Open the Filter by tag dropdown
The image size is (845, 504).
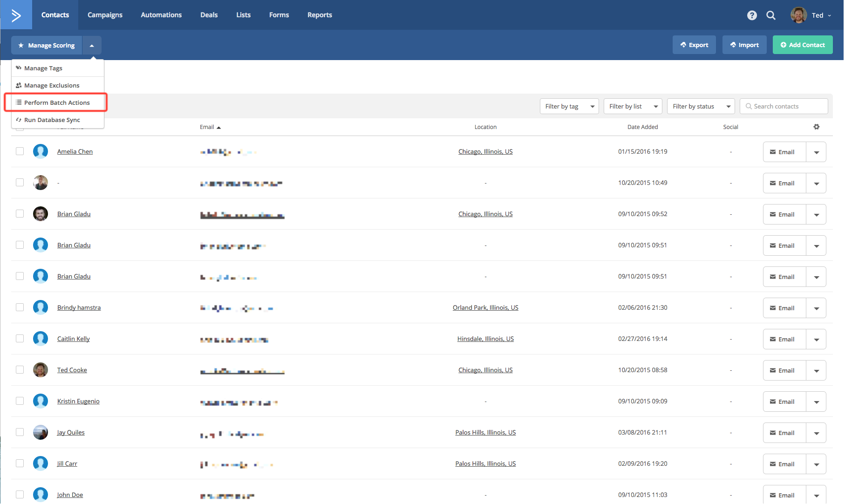569,106
